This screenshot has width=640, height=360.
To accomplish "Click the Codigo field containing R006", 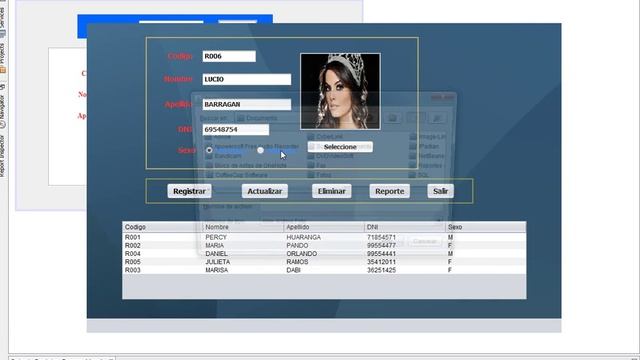I will [229, 56].
